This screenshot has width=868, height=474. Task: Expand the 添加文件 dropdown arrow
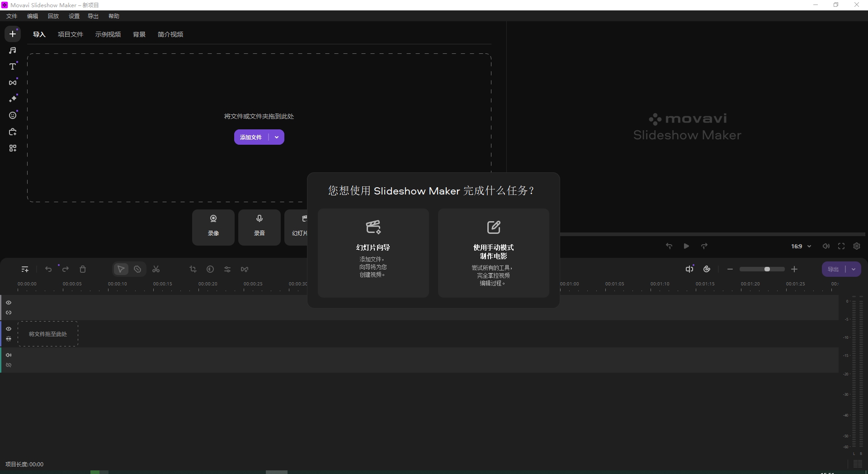(x=277, y=137)
